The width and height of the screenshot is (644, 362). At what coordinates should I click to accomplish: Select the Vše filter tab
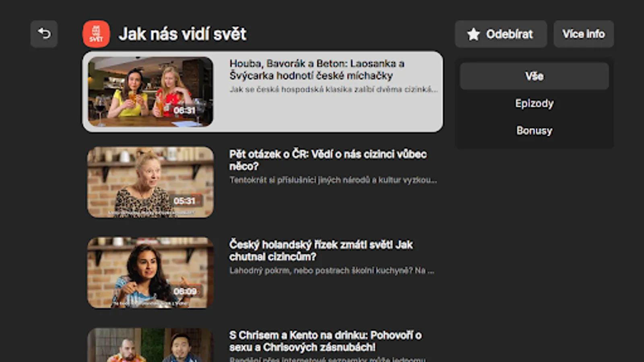click(x=534, y=76)
